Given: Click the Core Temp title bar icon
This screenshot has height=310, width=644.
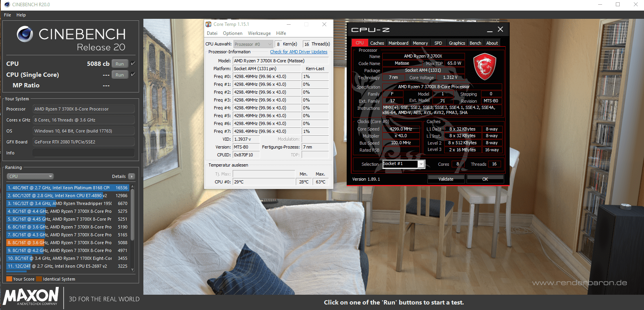Looking at the screenshot, I should click(x=208, y=24).
